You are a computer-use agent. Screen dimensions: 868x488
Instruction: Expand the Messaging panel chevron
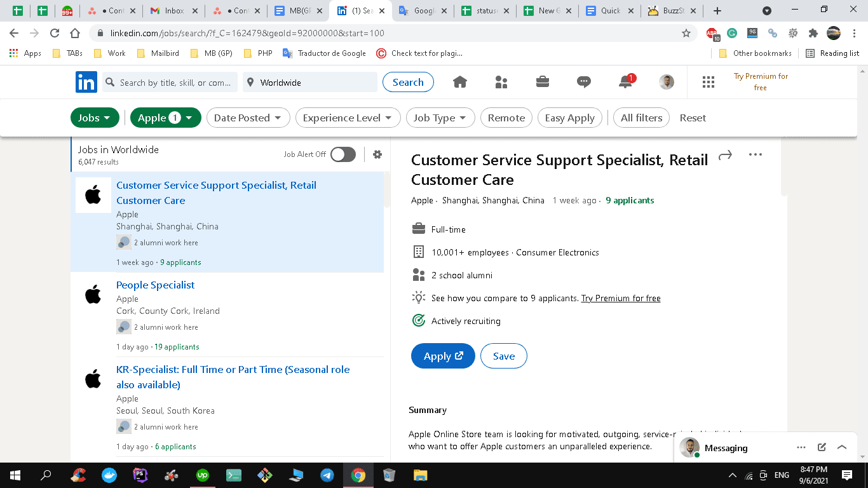tap(842, 447)
